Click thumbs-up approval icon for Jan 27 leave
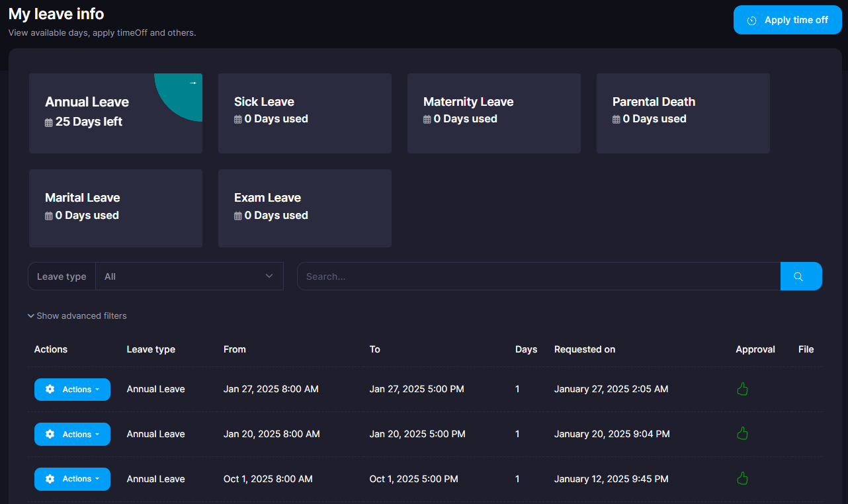 [x=742, y=389]
